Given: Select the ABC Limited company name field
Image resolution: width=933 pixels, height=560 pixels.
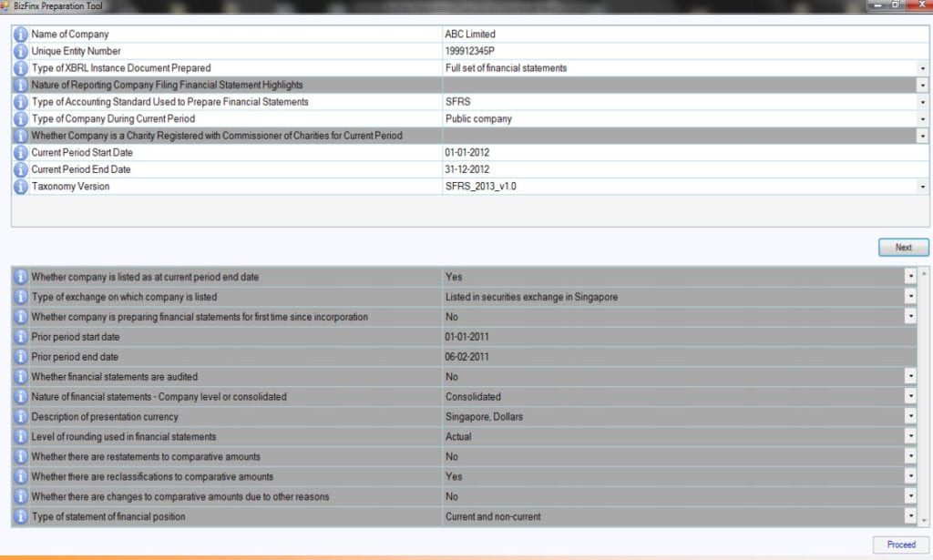Looking at the screenshot, I should click(x=547, y=34).
